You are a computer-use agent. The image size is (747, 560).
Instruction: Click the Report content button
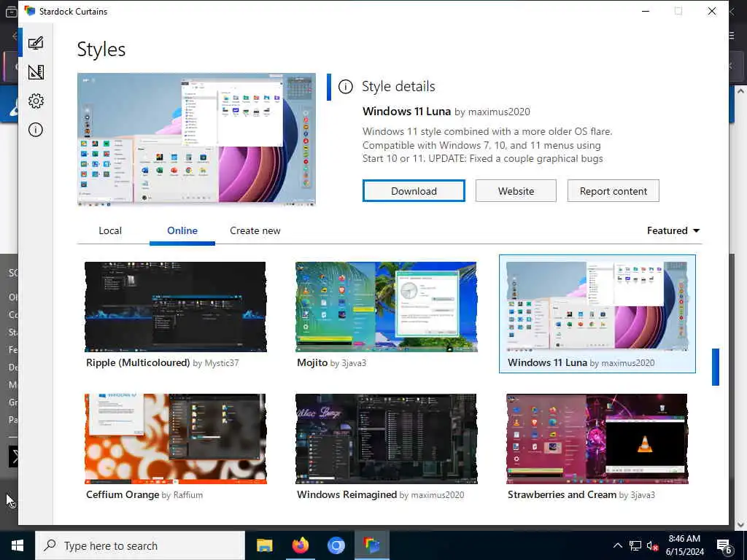click(x=613, y=191)
